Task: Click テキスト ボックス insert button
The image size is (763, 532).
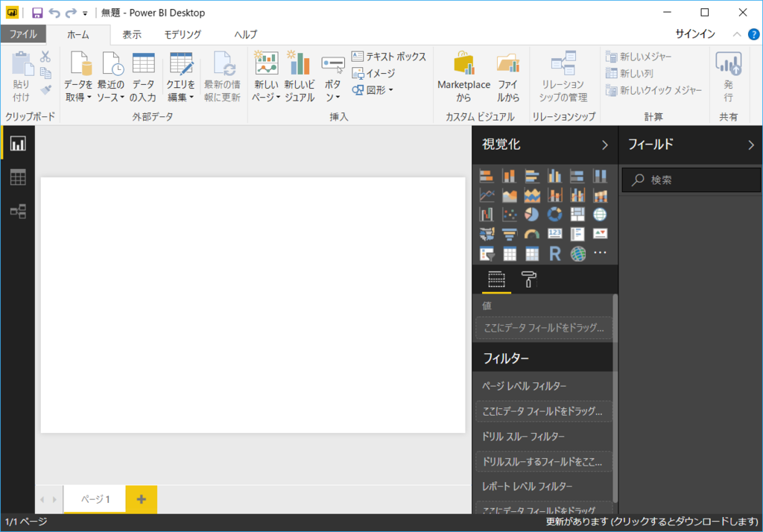Action: tap(389, 57)
